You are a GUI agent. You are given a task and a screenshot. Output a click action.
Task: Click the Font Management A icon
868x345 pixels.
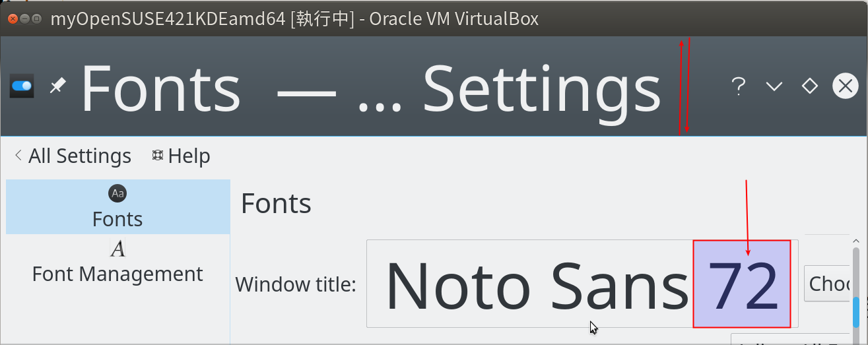pos(117,248)
